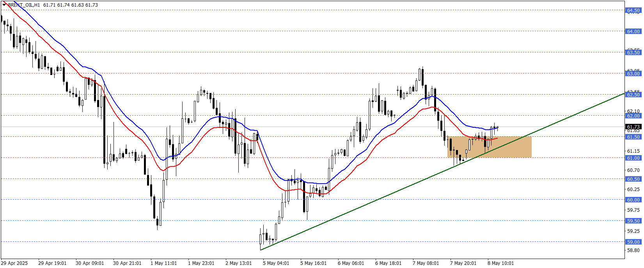Image resolution: width=644 pixels, height=268 pixels.
Task: Click the 59.25 price scale value
Action: [633, 231]
